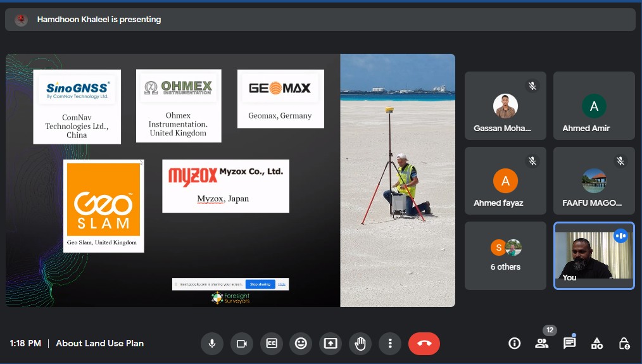The width and height of the screenshot is (642, 364).
Task: Open the activities shapes icon
Action: click(596, 343)
